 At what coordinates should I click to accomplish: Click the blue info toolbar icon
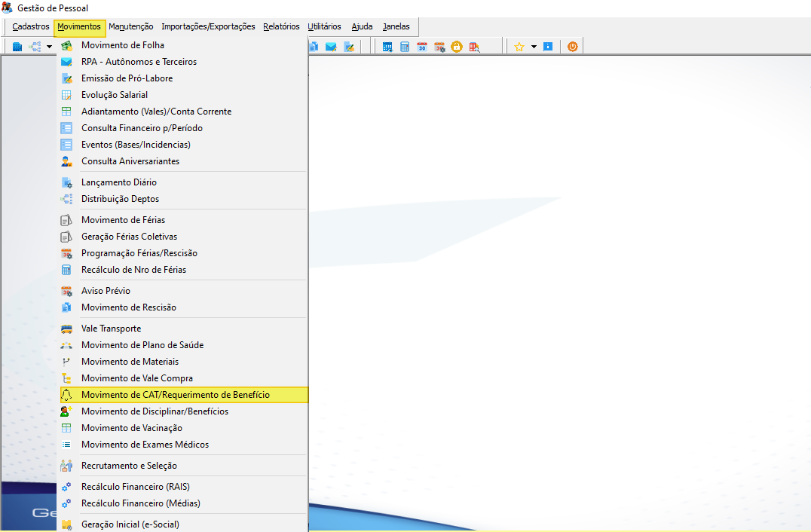pyautogui.click(x=548, y=47)
